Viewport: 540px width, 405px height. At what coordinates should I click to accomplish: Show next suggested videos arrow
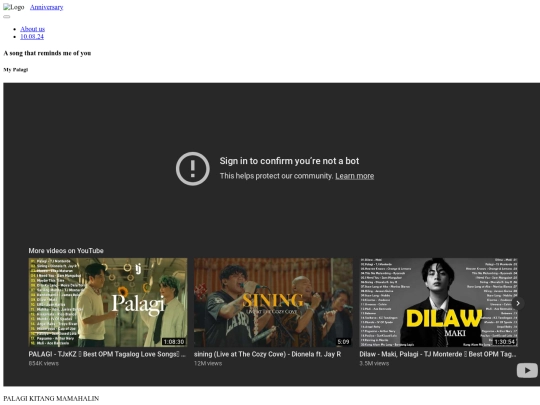coord(518,303)
